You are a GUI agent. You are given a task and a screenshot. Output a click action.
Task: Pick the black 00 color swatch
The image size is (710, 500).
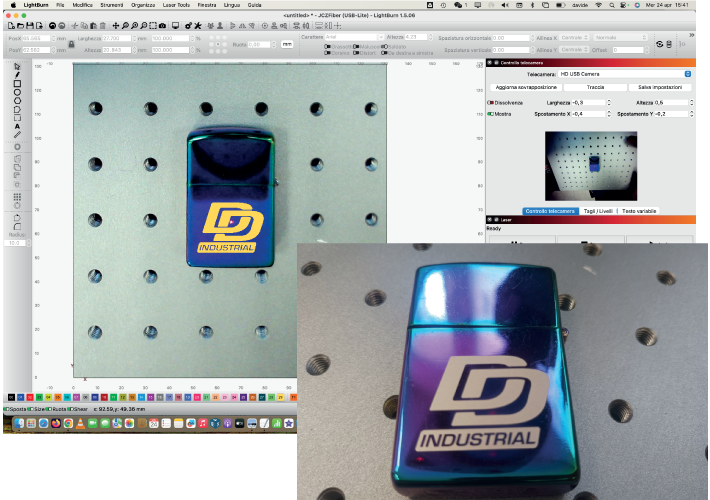11,397
